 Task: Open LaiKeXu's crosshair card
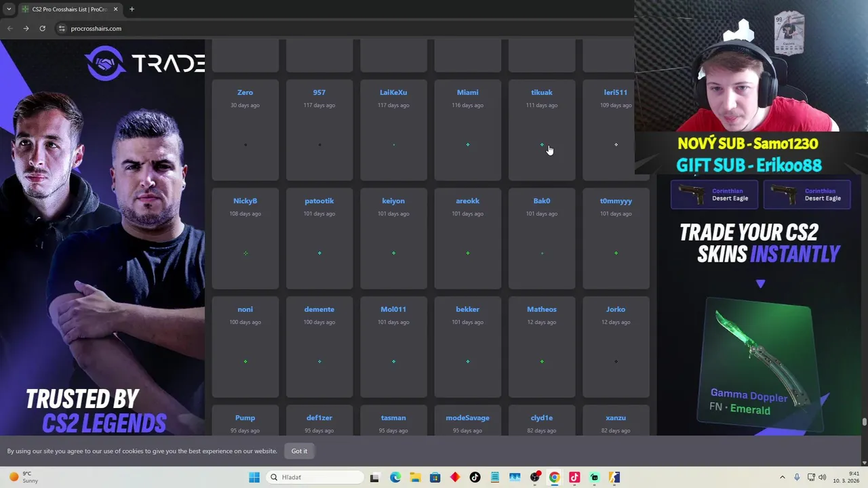tap(393, 131)
